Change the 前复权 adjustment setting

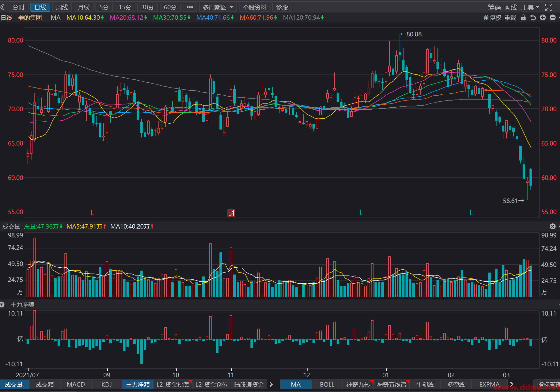tap(492, 18)
